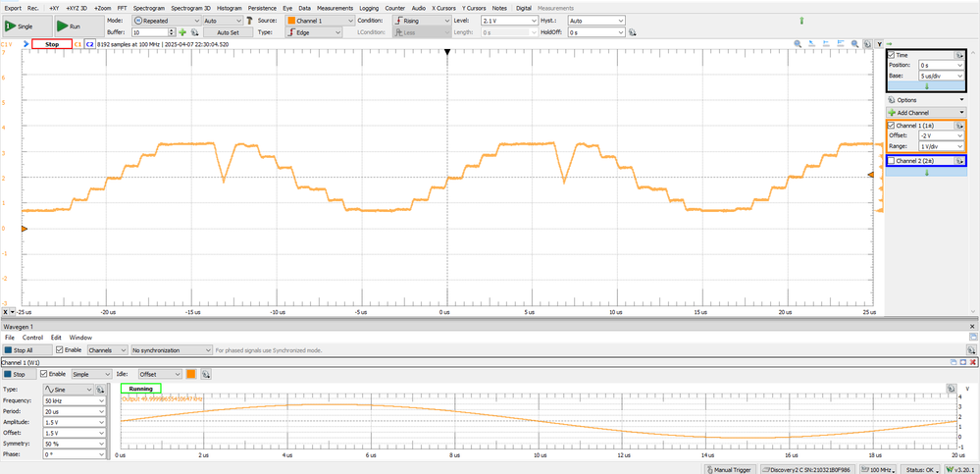Uncheck Channel 1 (1±) checkbox

(892, 126)
